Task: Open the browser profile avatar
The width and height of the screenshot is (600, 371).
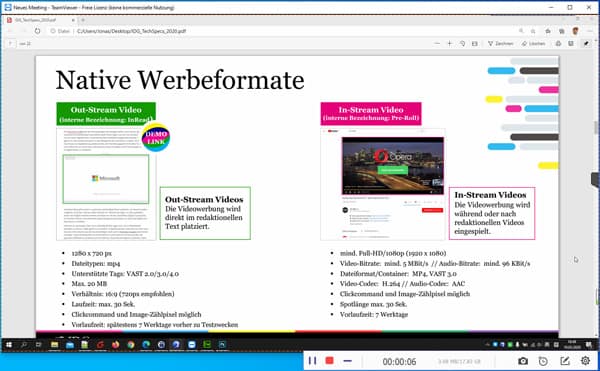Action: point(575,31)
